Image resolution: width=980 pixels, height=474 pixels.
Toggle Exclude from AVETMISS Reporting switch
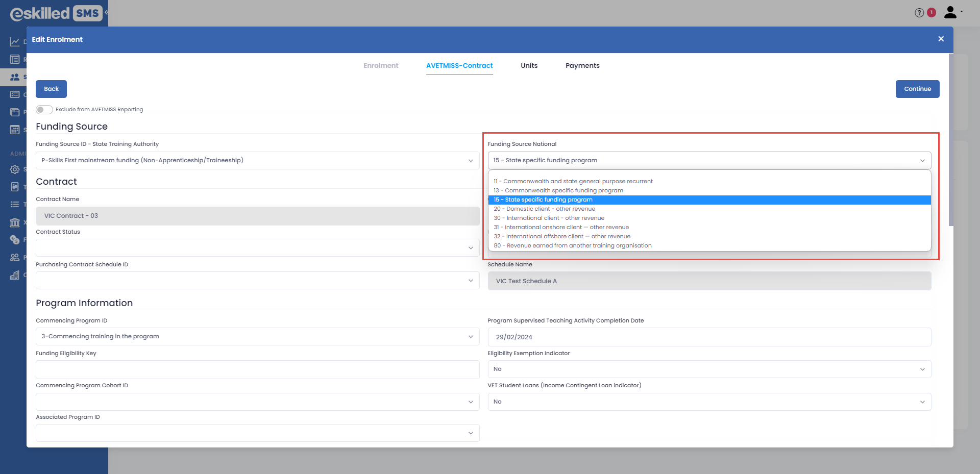pos(44,110)
